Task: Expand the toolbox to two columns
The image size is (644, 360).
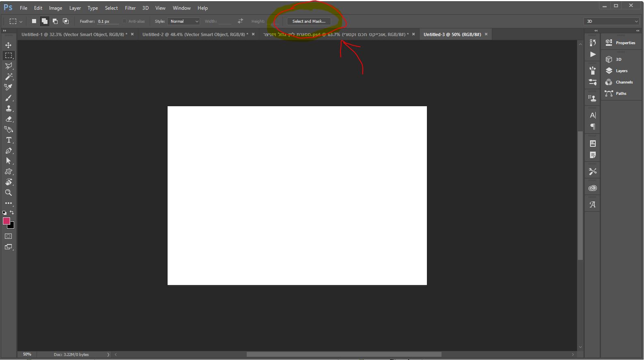Action: pos(4,31)
